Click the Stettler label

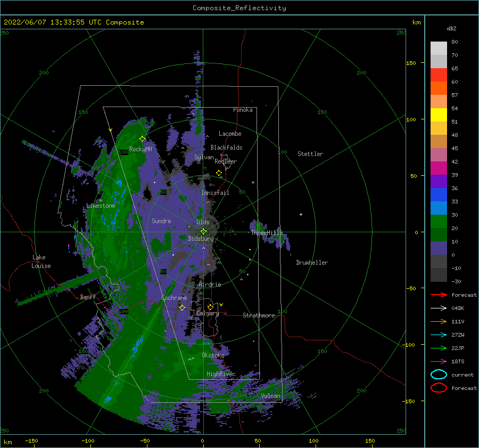pyautogui.click(x=310, y=154)
